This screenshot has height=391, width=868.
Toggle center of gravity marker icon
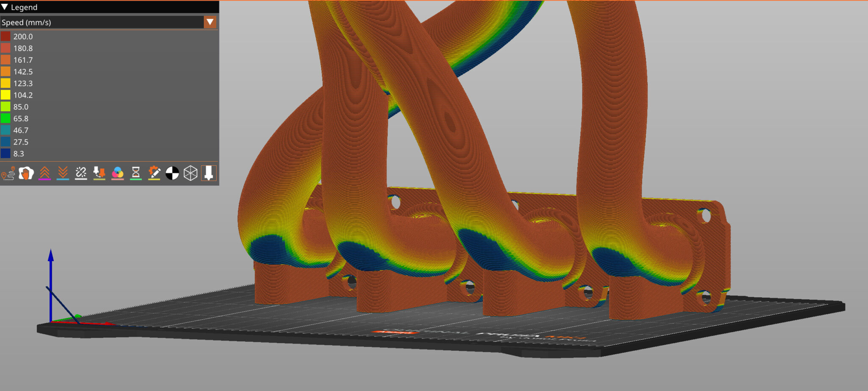(172, 173)
